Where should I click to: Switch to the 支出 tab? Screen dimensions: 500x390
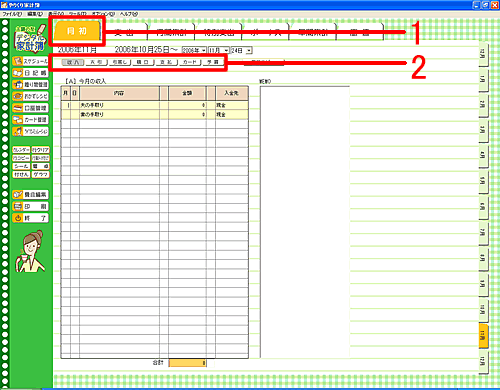[124, 32]
